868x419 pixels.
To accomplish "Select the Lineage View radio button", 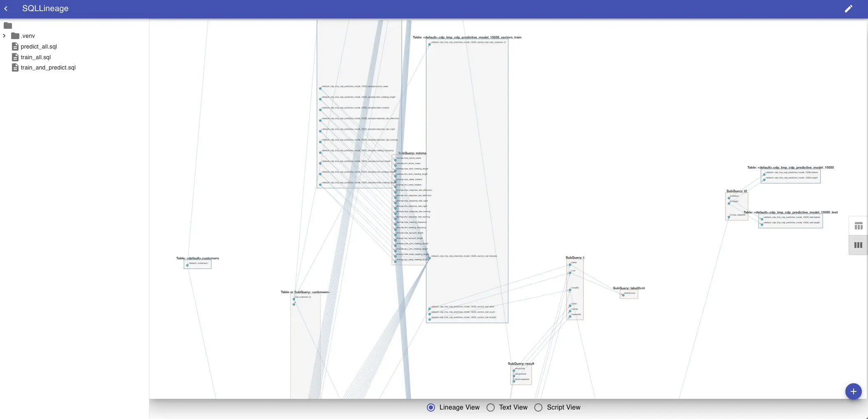I will tap(431, 407).
